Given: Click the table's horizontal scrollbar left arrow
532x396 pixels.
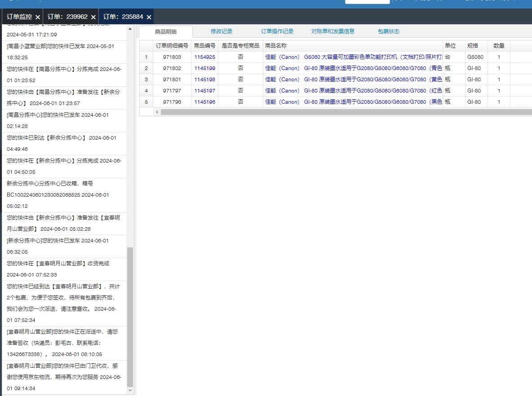Looking at the screenshot, I should click(x=157, y=112).
